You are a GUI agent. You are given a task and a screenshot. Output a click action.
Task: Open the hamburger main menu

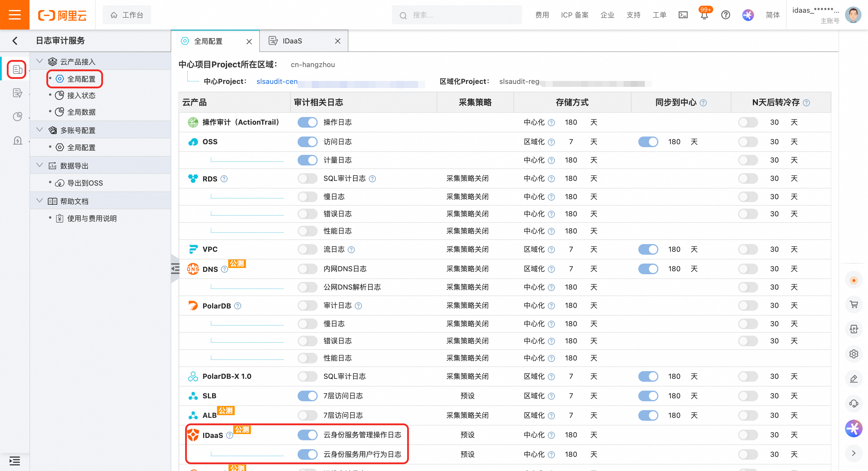click(14, 15)
